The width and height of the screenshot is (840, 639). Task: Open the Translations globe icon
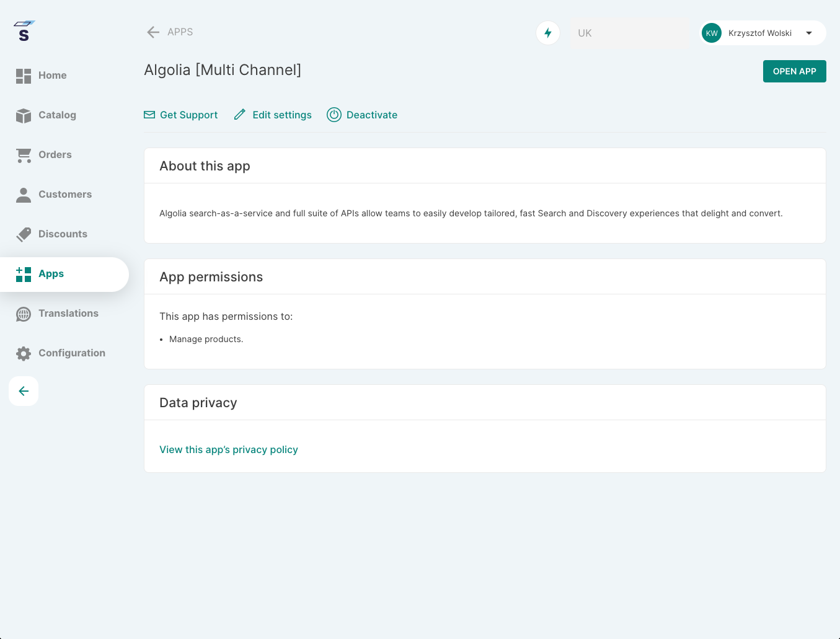[24, 314]
